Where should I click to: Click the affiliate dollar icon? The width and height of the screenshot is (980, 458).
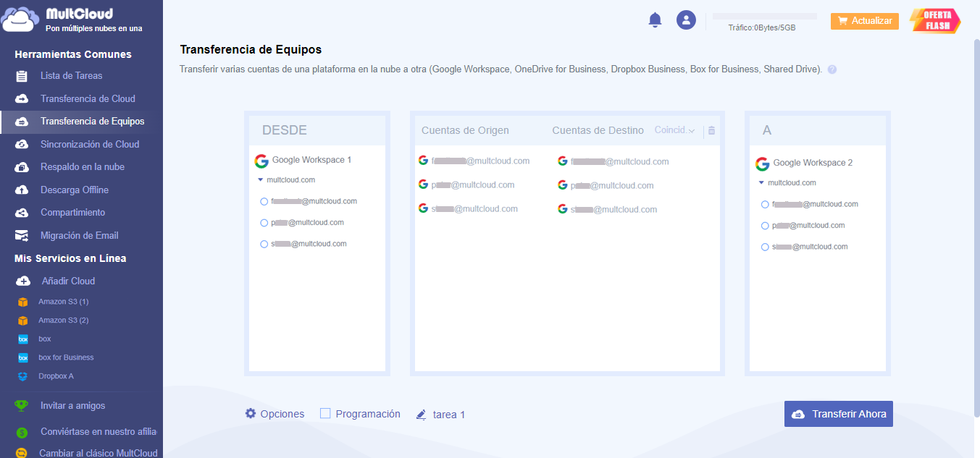(22, 433)
